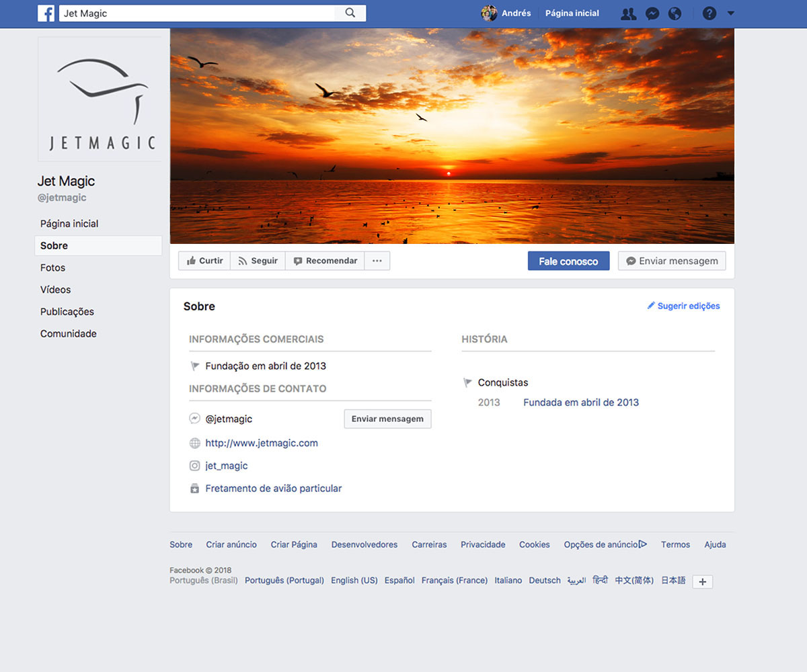Open the Messenger chat icon

[652, 13]
